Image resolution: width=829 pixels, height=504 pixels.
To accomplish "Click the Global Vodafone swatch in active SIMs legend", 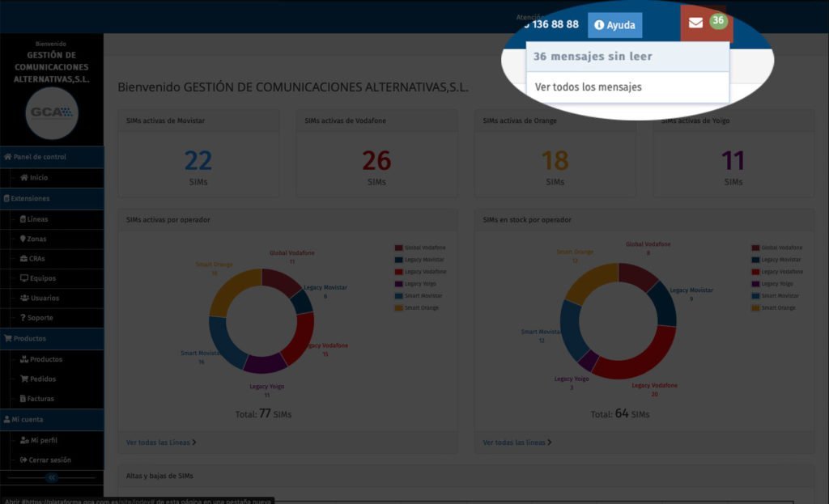I will (x=398, y=248).
